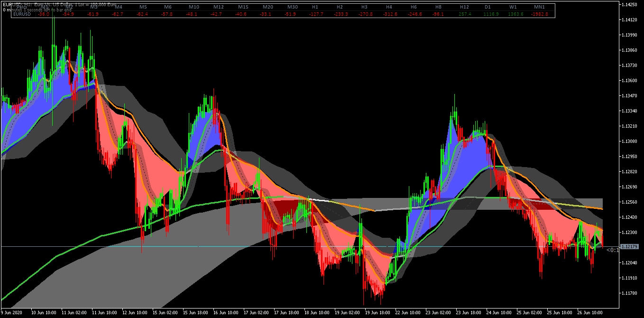Click the H3 timeframe column header
644x318 pixels.
pos(365,7)
